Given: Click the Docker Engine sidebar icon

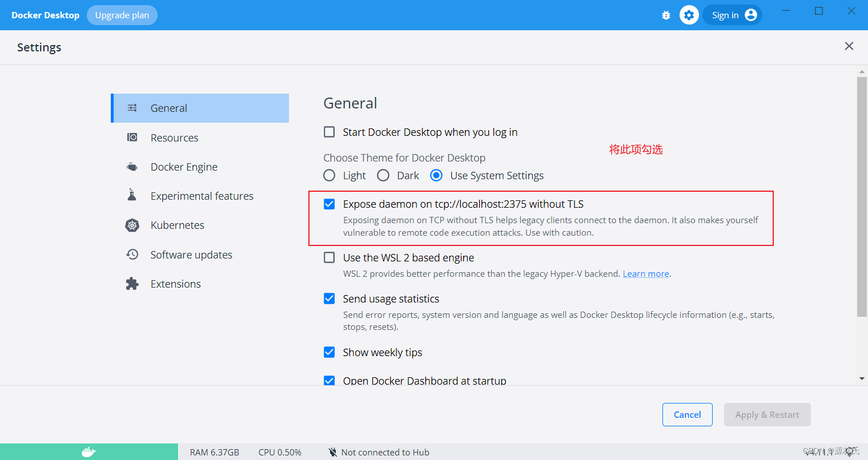Looking at the screenshot, I should [x=132, y=167].
